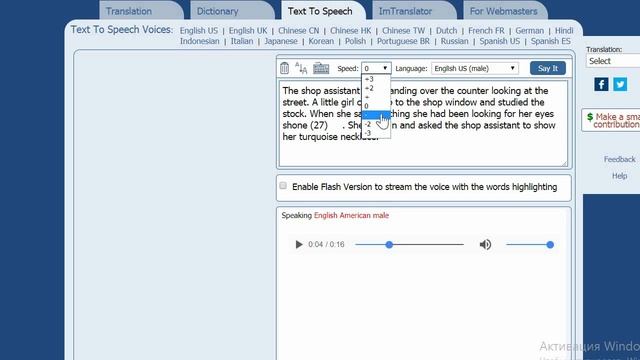Open the Translation Select dropdown
640x360 pixels.
[x=613, y=61]
